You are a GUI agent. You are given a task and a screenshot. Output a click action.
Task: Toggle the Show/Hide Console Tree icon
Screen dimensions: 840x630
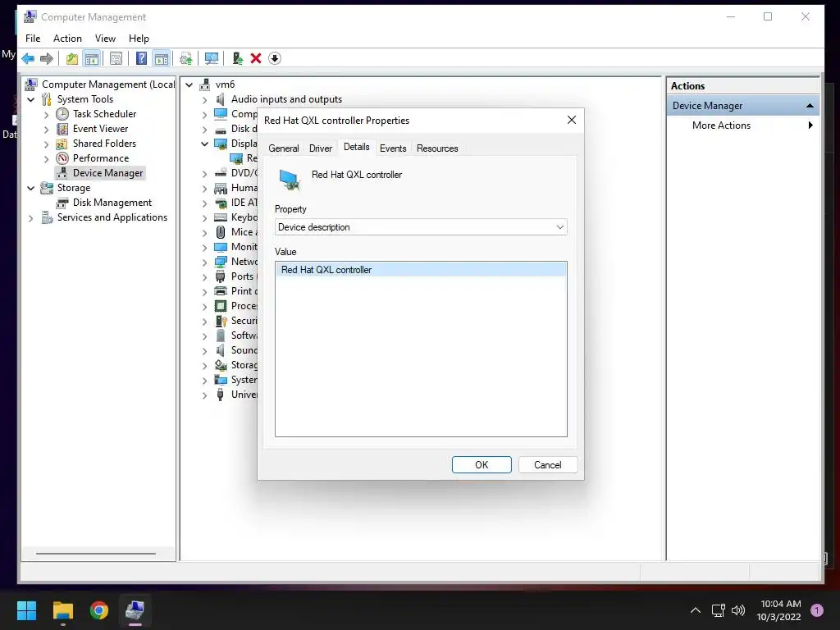pyautogui.click(x=92, y=58)
